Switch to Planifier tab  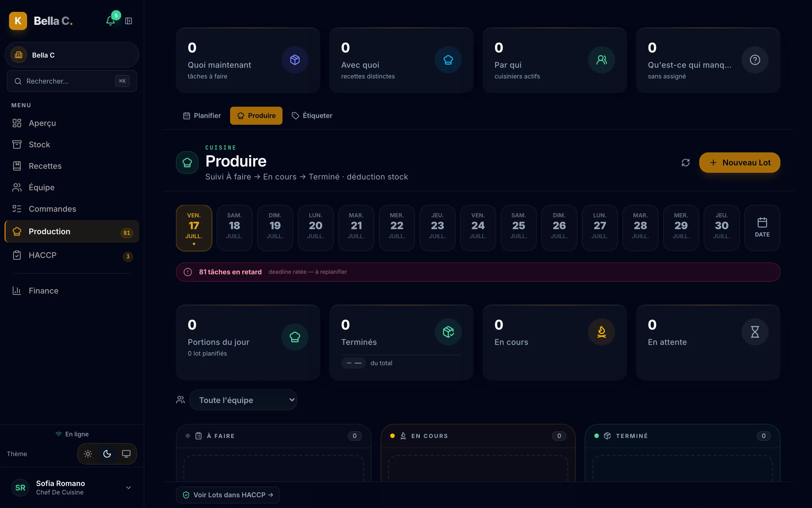tap(202, 116)
